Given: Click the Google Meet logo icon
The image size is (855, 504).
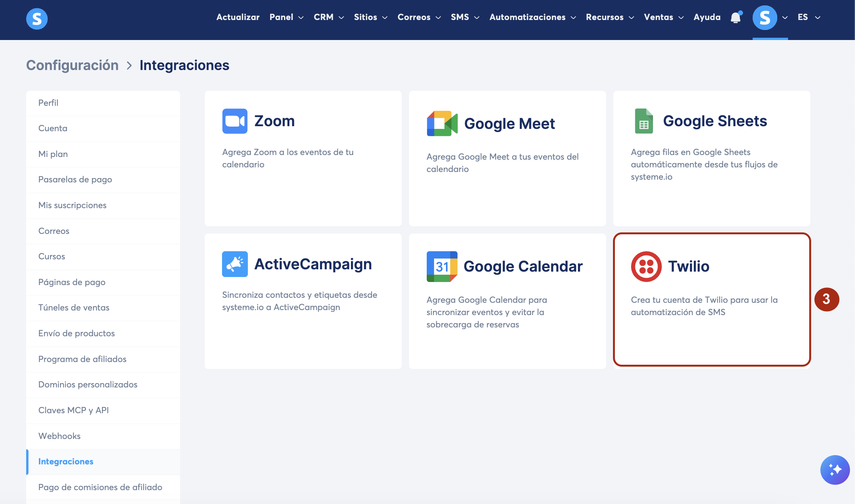Looking at the screenshot, I should [442, 123].
